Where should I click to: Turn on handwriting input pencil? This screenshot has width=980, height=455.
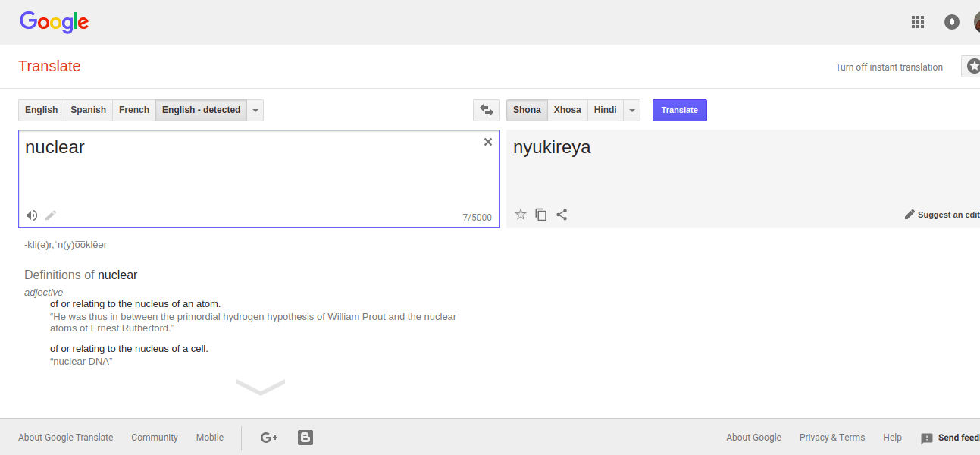(x=51, y=215)
